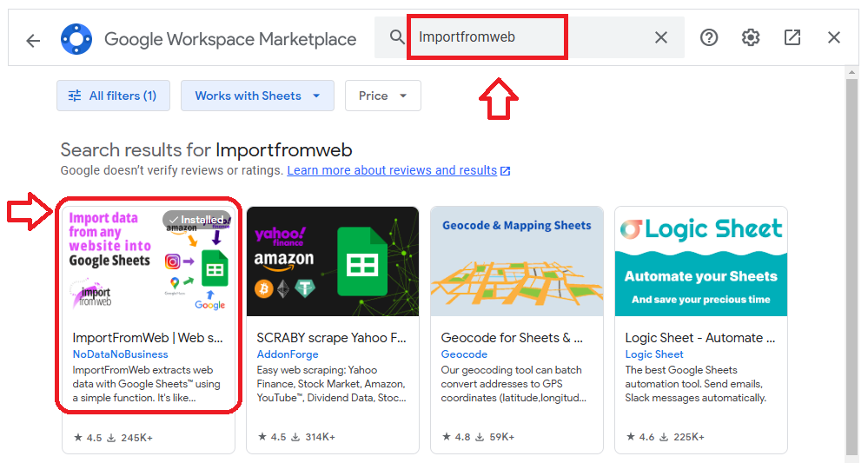Open the Logic Sheet - Automate ... title
This screenshot has width=868, height=463.
(x=700, y=338)
